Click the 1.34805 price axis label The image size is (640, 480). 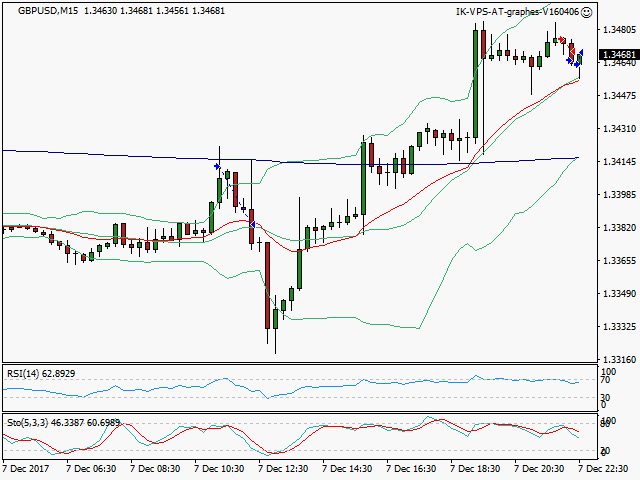pos(620,30)
